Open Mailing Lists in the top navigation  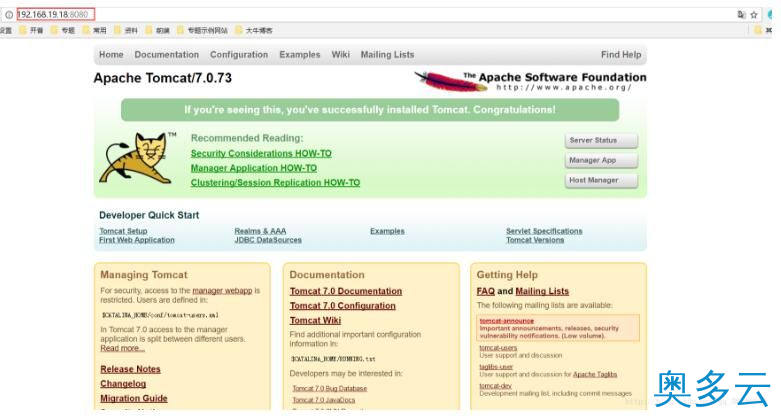coord(387,55)
